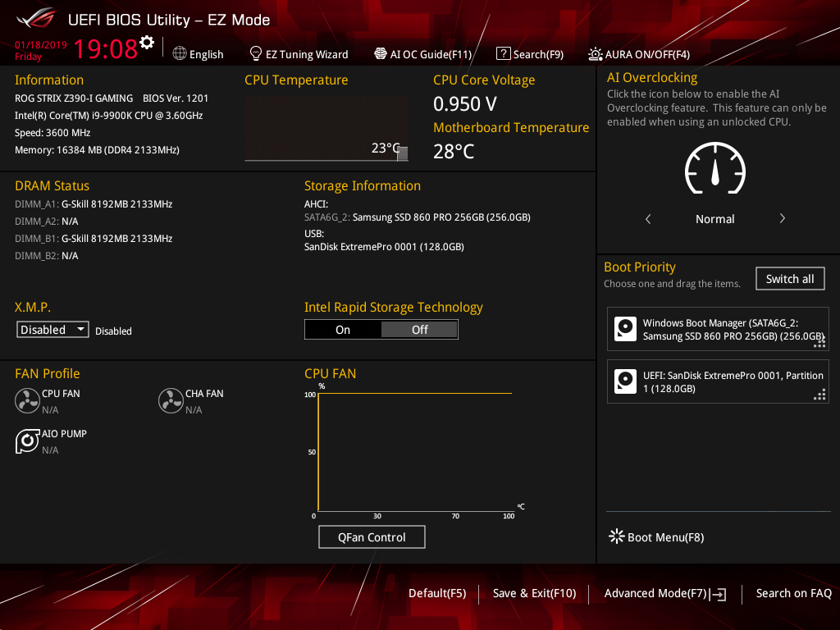840x630 pixels.
Task: Click the clock settings gear icon
Action: click(147, 43)
